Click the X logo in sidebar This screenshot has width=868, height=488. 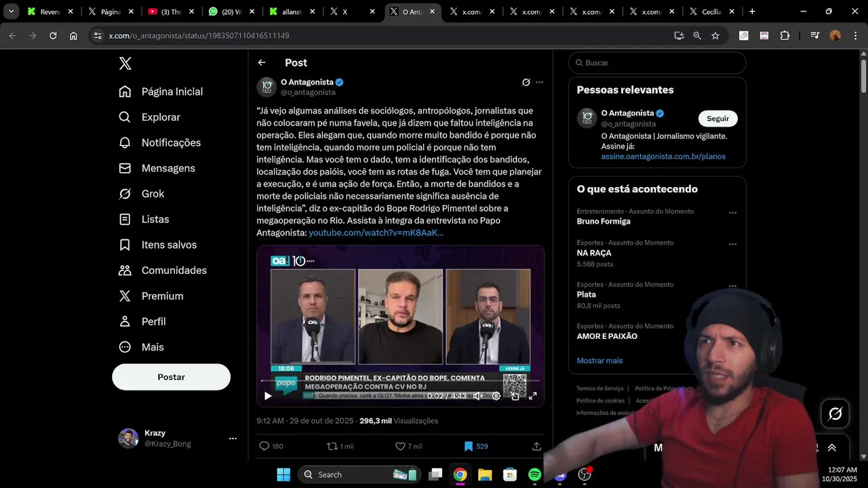(x=125, y=64)
